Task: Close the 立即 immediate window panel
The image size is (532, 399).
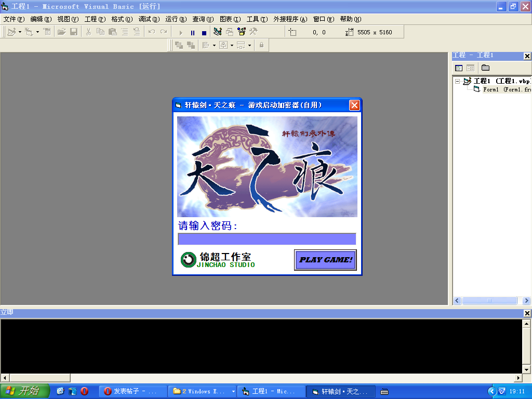Action: pos(527,313)
